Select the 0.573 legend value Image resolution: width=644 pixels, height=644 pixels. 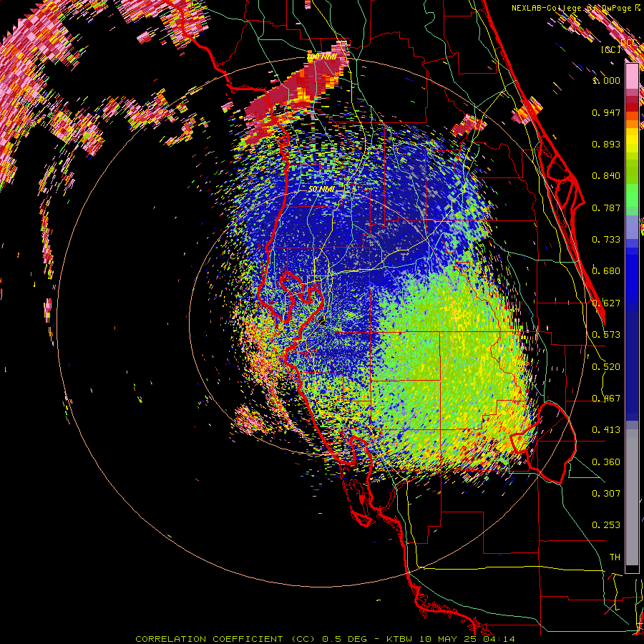[x=606, y=335]
